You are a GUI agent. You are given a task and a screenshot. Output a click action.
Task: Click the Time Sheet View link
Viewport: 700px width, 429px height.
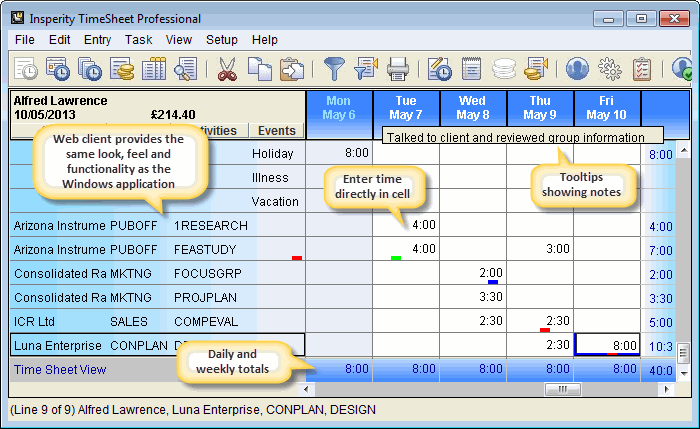(60, 370)
